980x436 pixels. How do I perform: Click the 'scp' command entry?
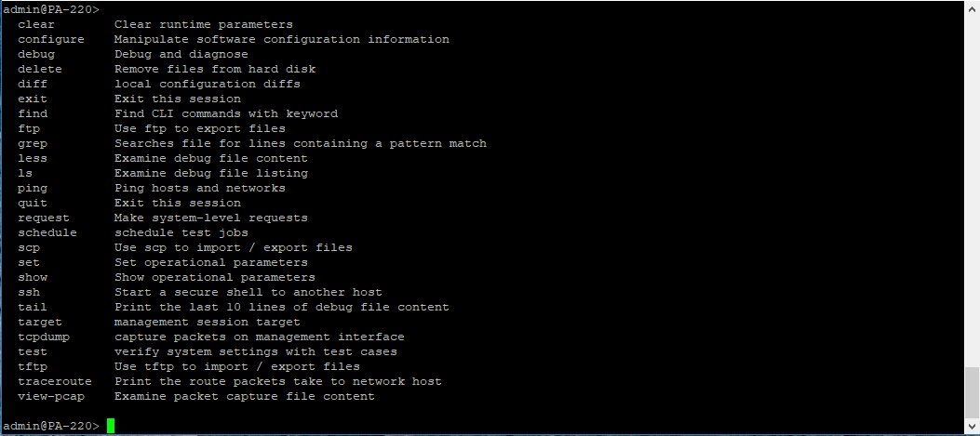pos(29,247)
